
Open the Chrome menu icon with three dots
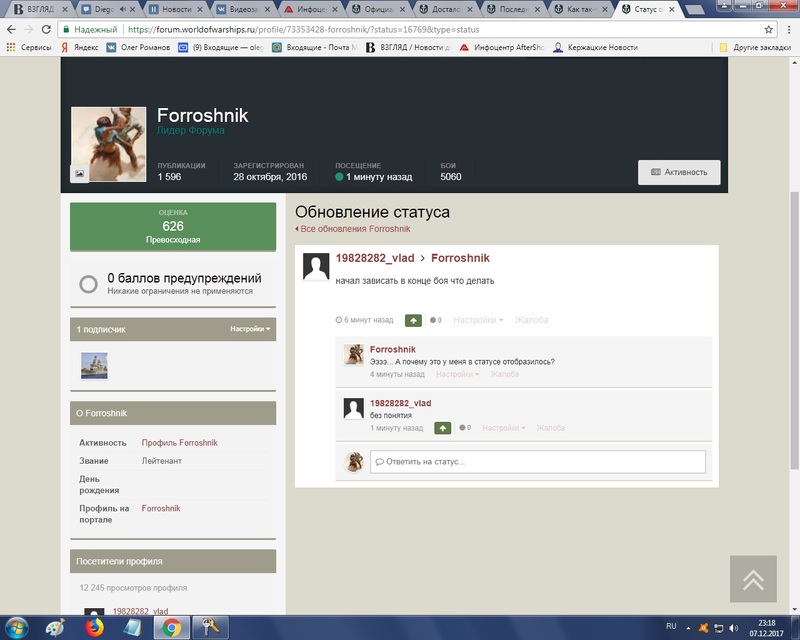(789, 30)
